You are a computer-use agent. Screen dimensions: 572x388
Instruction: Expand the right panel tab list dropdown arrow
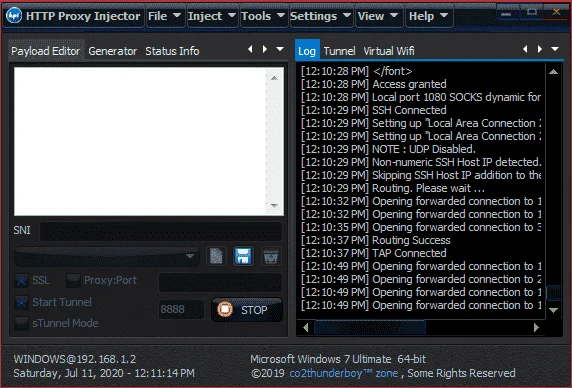tap(555, 49)
